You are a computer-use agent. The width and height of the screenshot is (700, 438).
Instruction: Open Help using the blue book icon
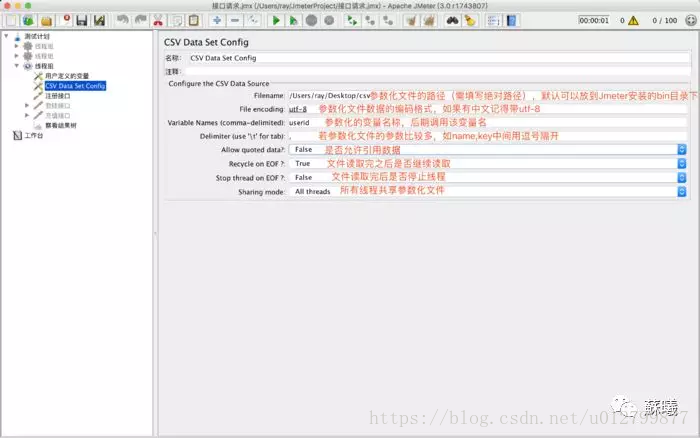511,21
